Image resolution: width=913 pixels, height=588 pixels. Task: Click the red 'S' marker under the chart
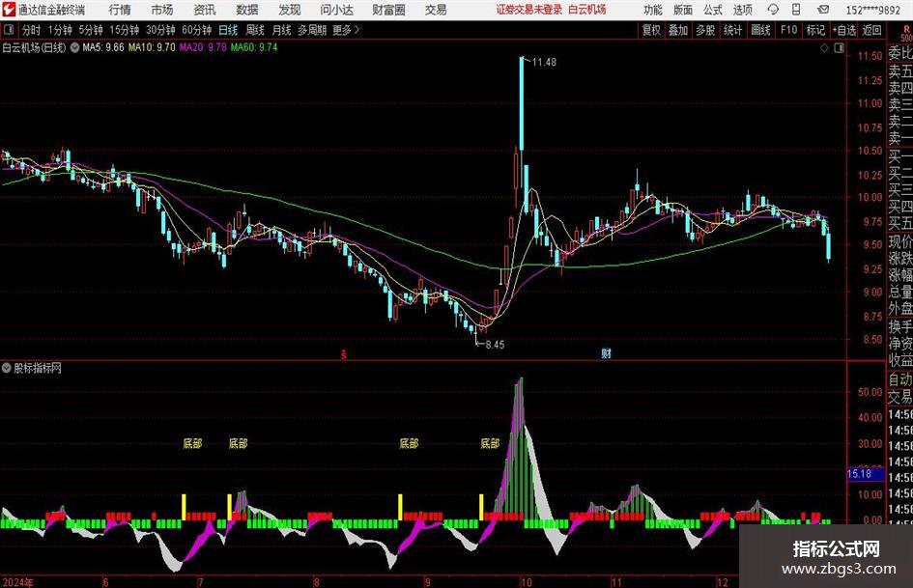(x=344, y=353)
